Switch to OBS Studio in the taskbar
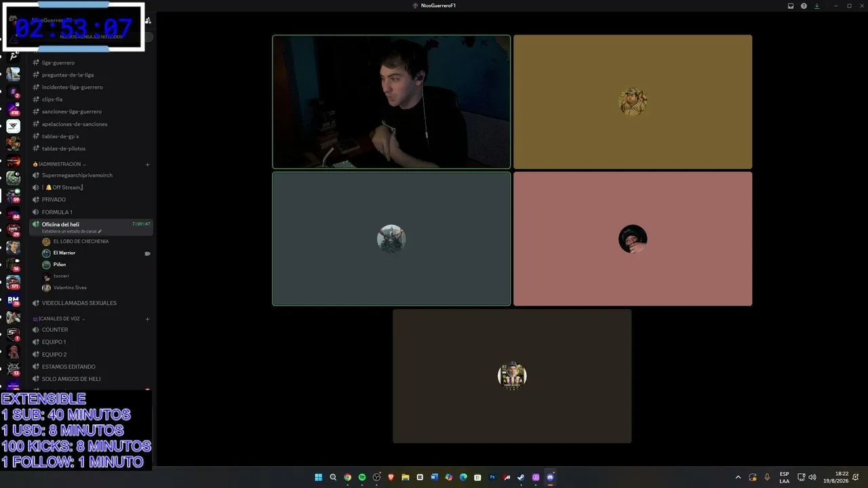 (x=376, y=477)
